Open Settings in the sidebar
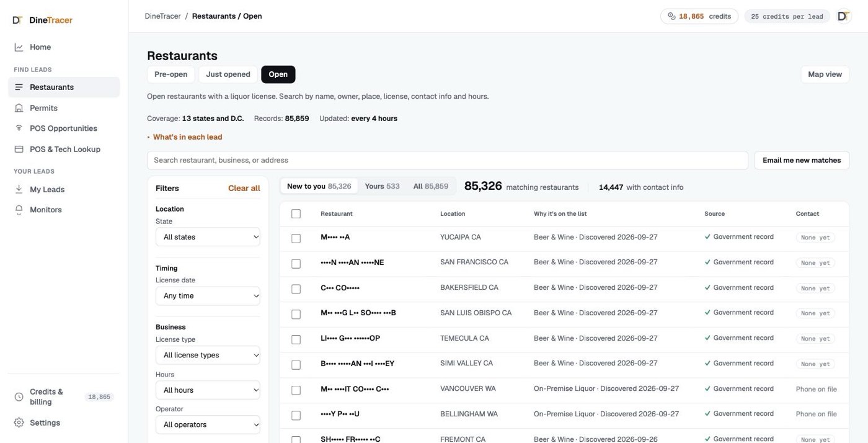 pos(64,423)
